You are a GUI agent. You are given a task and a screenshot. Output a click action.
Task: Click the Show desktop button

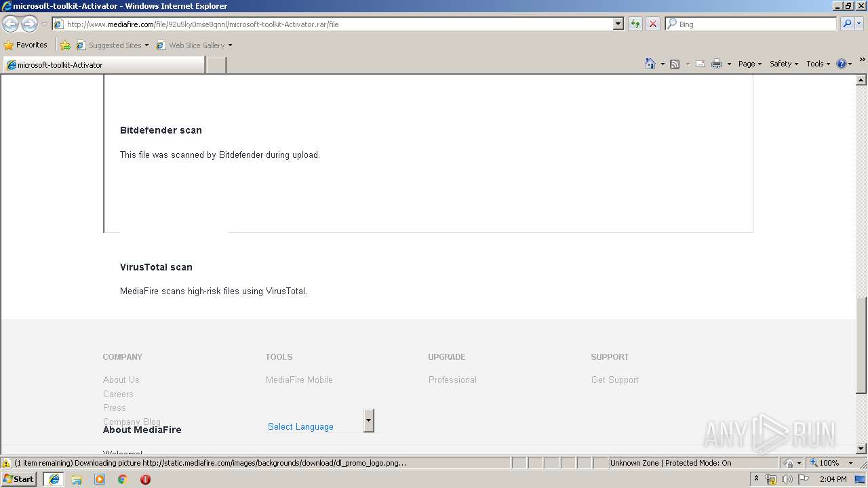point(861,479)
